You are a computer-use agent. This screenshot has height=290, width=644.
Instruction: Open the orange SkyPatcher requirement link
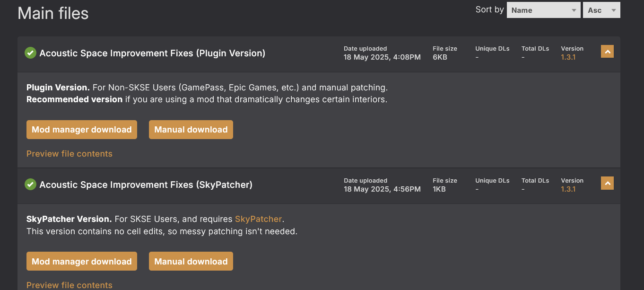click(x=258, y=219)
